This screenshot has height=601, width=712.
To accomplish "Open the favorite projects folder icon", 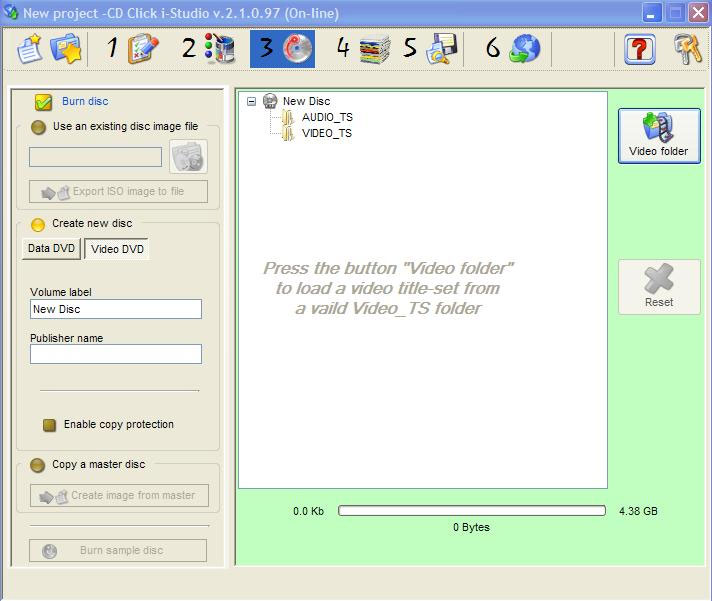I will tap(66, 49).
